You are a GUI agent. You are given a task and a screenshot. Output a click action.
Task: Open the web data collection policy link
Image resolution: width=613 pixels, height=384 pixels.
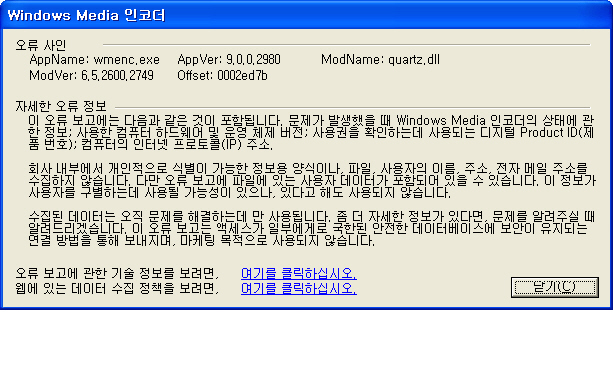click(x=299, y=289)
